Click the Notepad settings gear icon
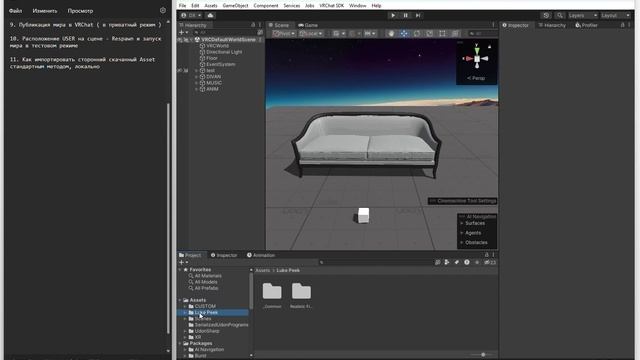640x360 pixels. tap(163, 11)
